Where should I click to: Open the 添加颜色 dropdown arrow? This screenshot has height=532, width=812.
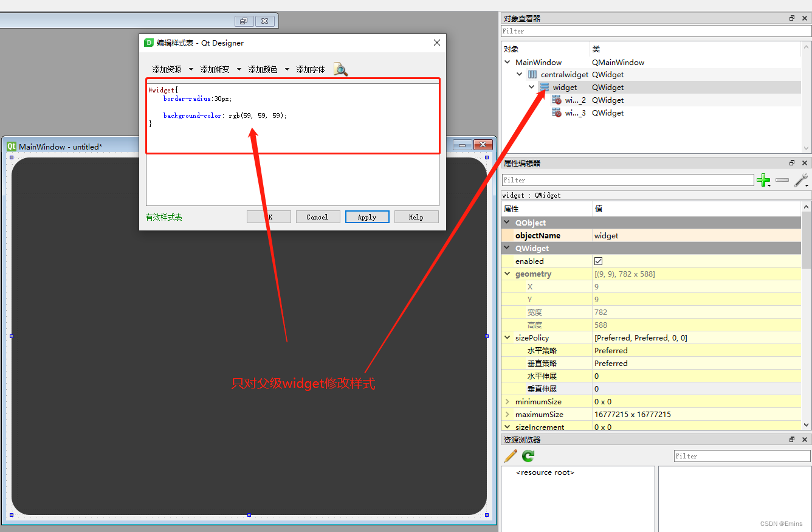(287, 69)
